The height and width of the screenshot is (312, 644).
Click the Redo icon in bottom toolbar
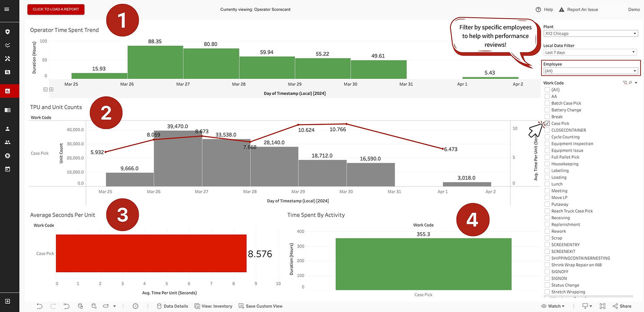52,306
